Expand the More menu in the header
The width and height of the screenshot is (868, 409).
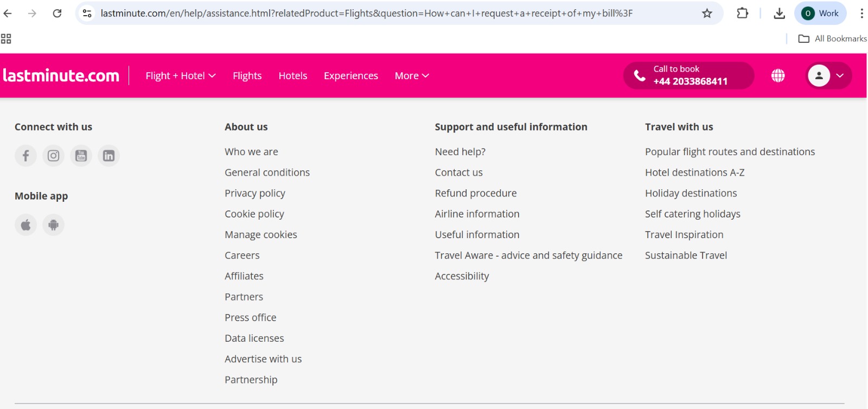(412, 76)
